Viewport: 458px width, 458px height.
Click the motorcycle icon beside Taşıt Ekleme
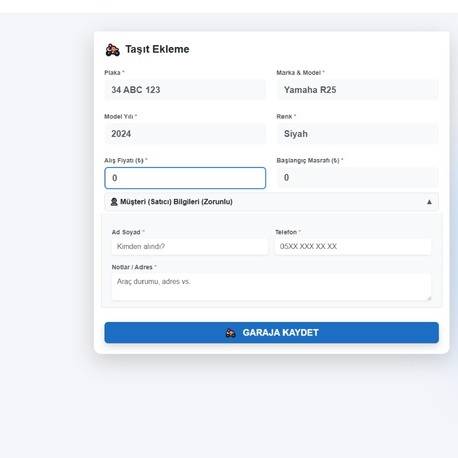pos(113,50)
